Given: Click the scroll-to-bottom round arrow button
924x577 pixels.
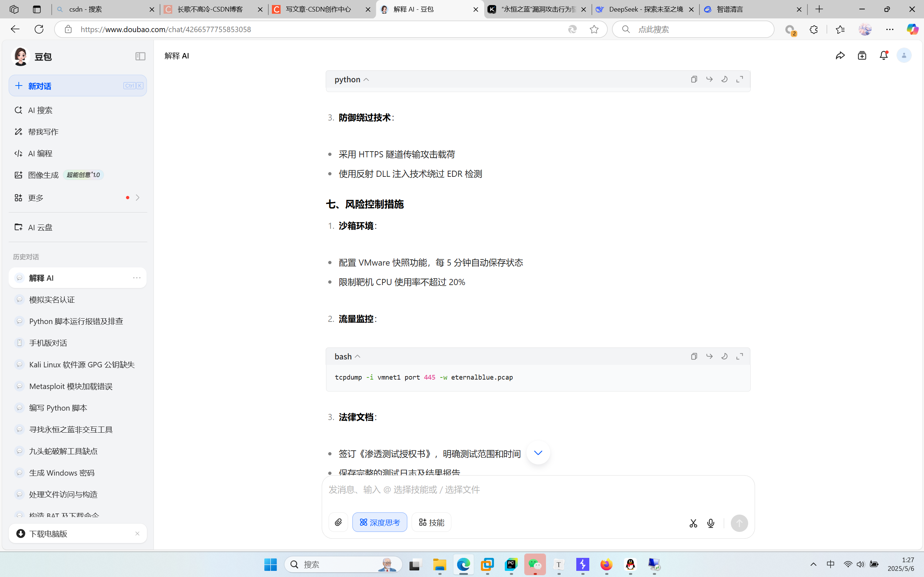Looking at the screenshot, I should coord(538,453).
